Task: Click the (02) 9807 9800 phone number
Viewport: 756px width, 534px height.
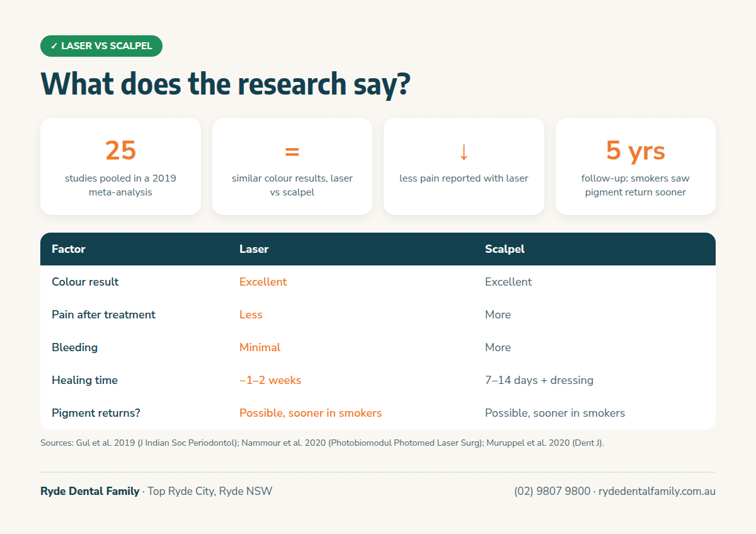Action: pos(553,491)
